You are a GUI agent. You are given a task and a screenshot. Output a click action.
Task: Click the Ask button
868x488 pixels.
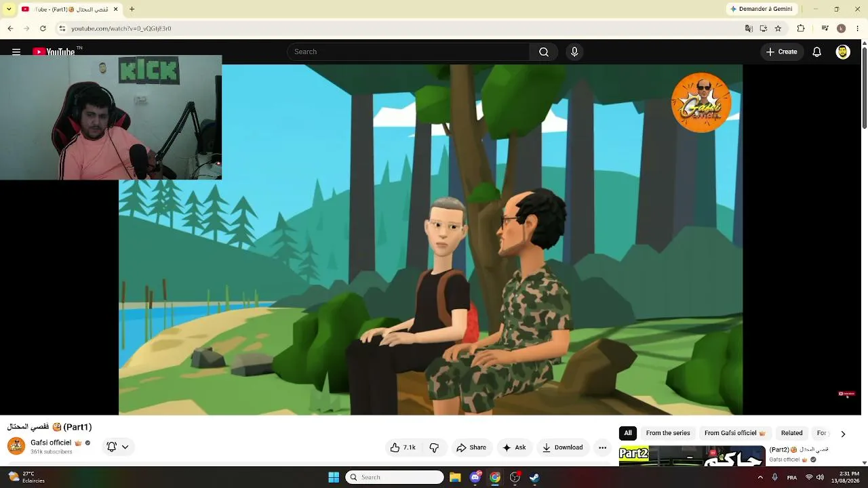coord(514,447)
